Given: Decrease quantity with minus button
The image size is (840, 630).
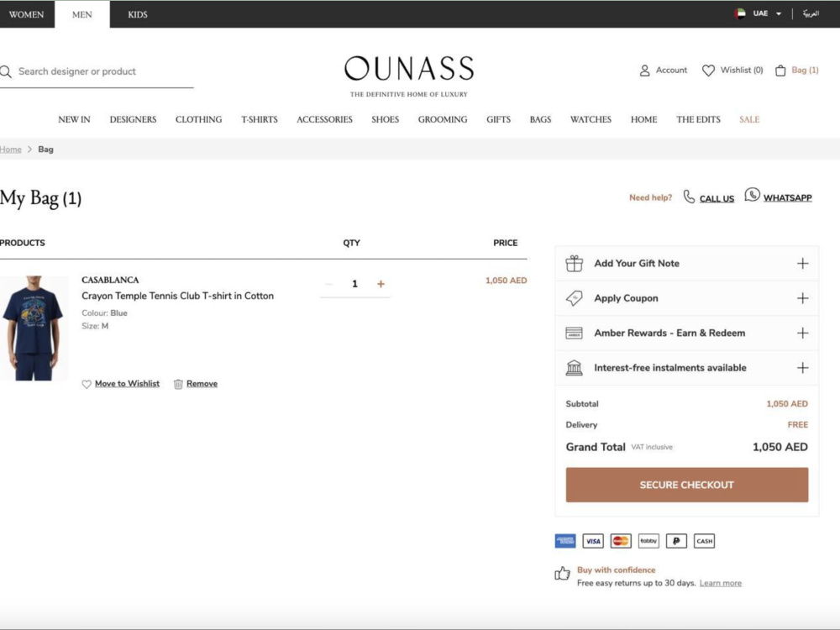Looking at the screenshot, I should (x=329, y=284).
